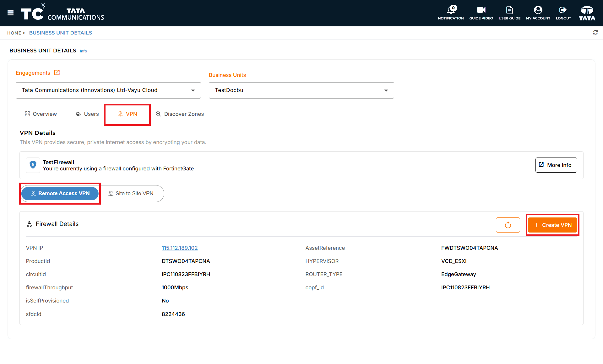Expand the Engagements dropdown
603x364 pixels.
(x=108, y=90)
